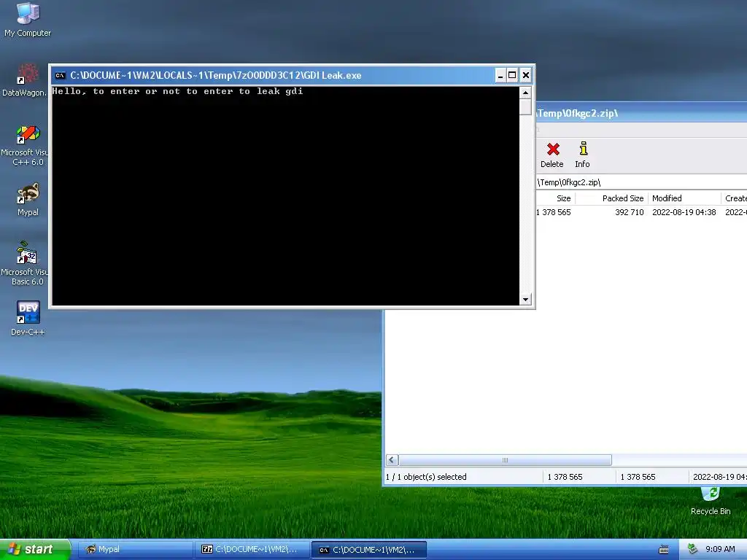Image resolution: width=747 pixels, height=560 pixels.
Task: Click the Info button in 7-Zip toolbar
Action: (x=582, y=155)
